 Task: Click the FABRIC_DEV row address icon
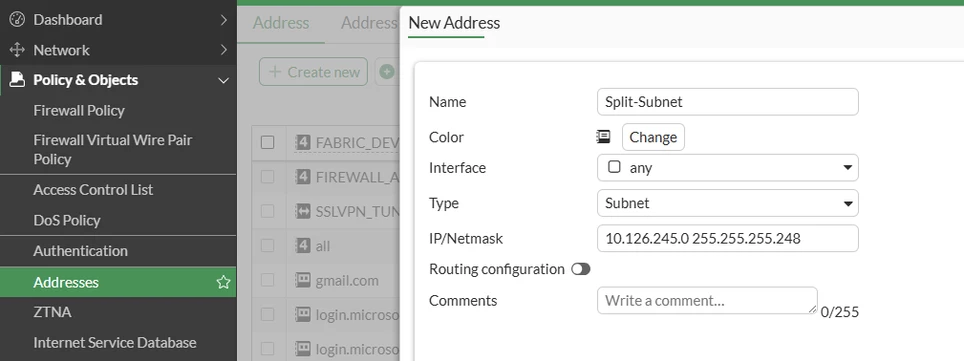(x=303, y=142)
